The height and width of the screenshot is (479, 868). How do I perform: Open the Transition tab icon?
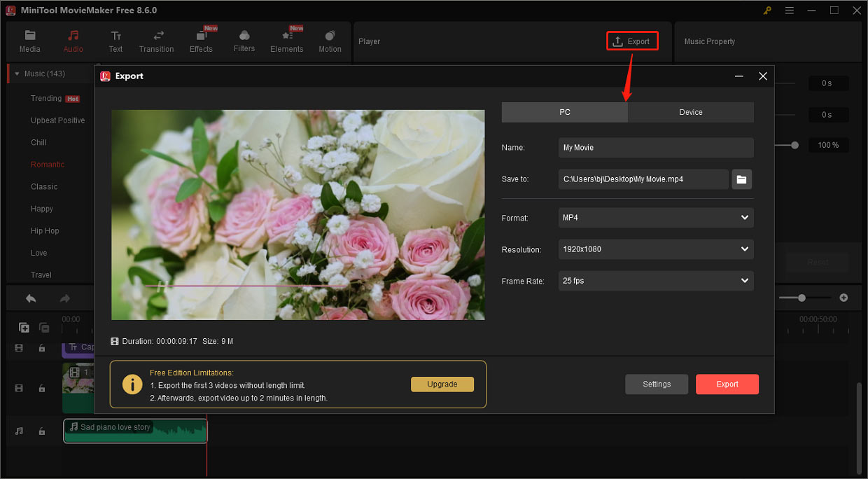click(159, 36)
